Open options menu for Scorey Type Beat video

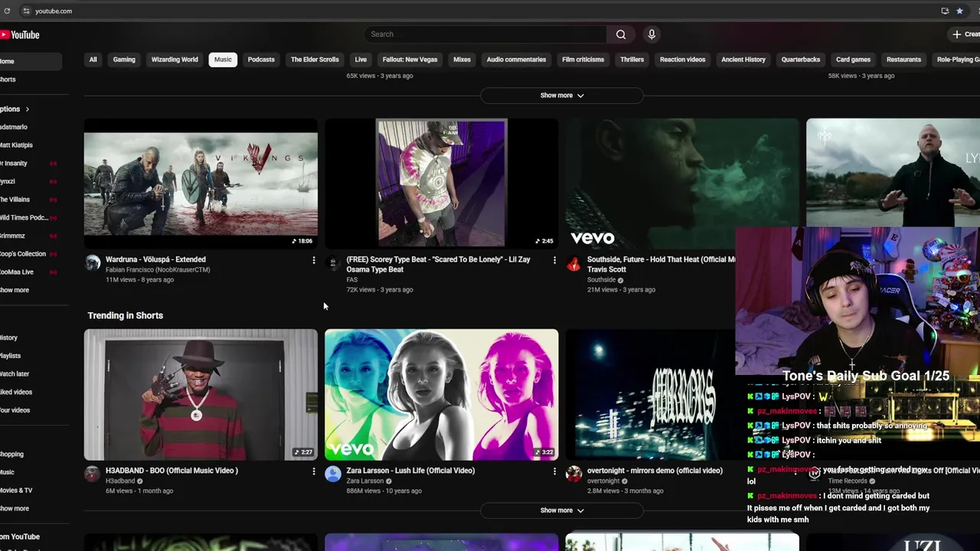[x=554, y=260]
